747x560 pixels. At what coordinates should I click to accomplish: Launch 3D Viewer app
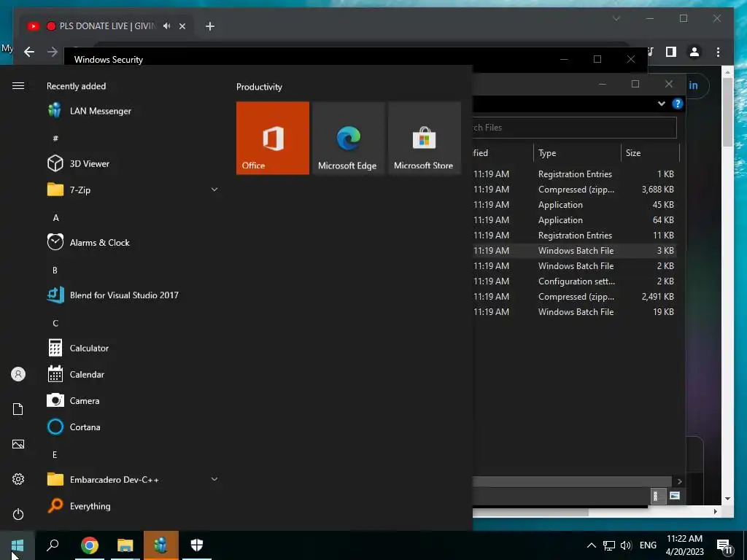(x=132, y=164)
